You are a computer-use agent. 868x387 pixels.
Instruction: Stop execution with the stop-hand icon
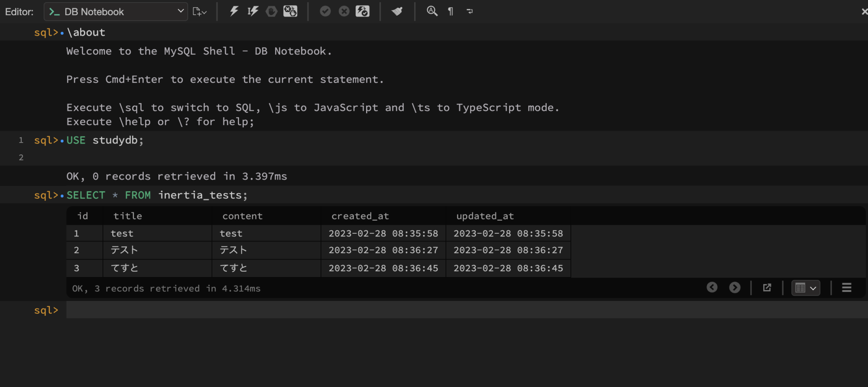(x=271, y=11)
